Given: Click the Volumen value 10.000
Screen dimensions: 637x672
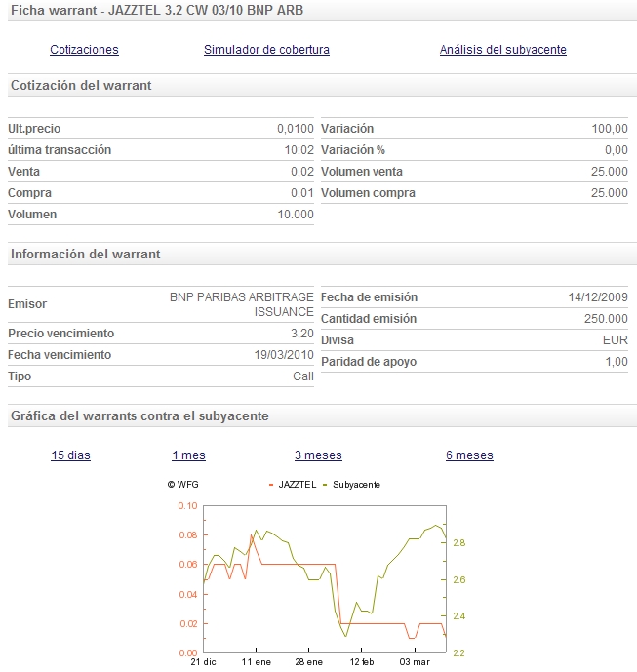Looking at the screenshot, I should click(x=296, y=215).
